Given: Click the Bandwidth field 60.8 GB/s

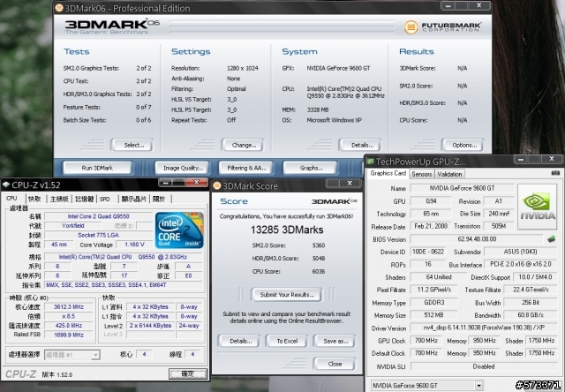Looking at the screenshot, I should [x=531, y=315].
